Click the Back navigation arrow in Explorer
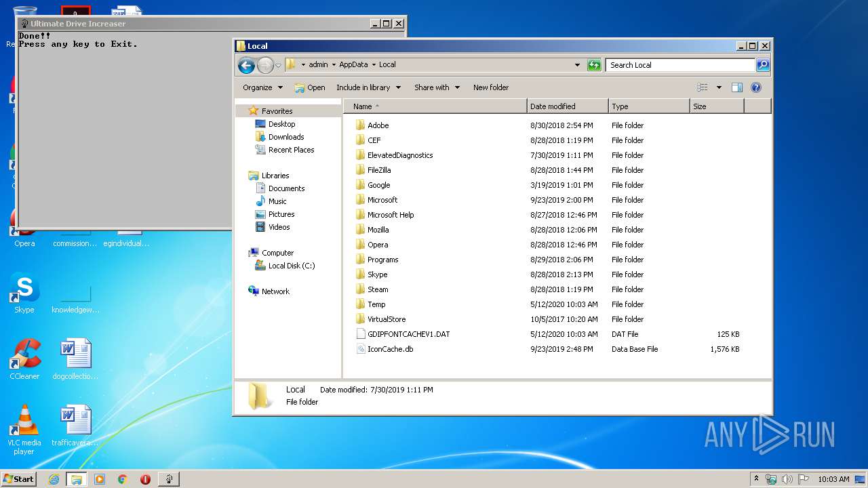This screenshot has width=868, height=488. pyautogui.click(x=246, y=65)
